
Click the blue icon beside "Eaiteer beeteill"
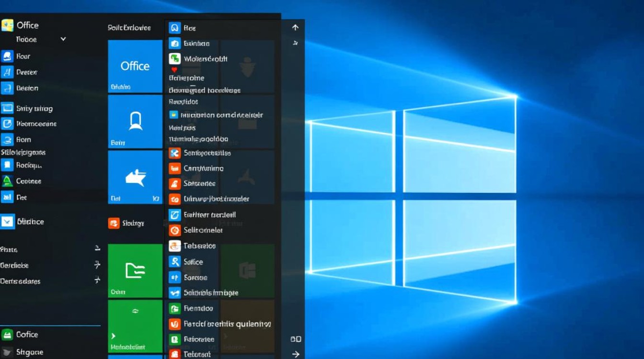click(174, 215)
